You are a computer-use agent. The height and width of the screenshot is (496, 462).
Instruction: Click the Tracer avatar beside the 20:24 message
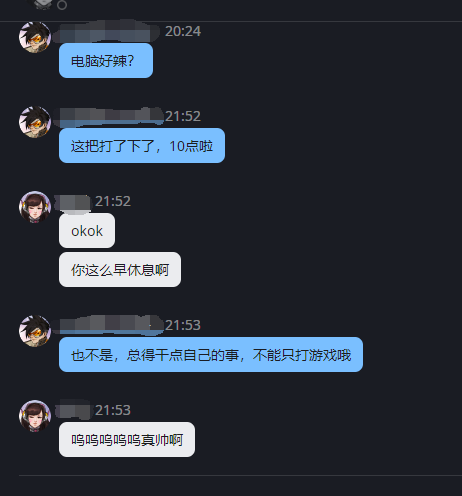coord(35,37)
